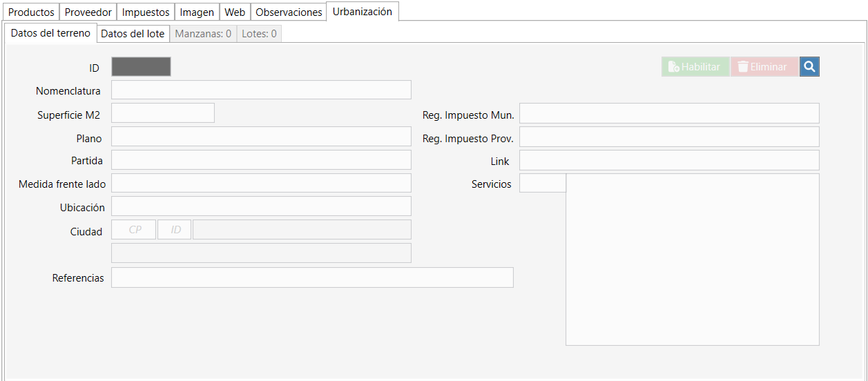Click the small Servicios input box
Image resolution: width=868 pixels, height=381 pixels.
pyautogui.click(x=542, y=184)
